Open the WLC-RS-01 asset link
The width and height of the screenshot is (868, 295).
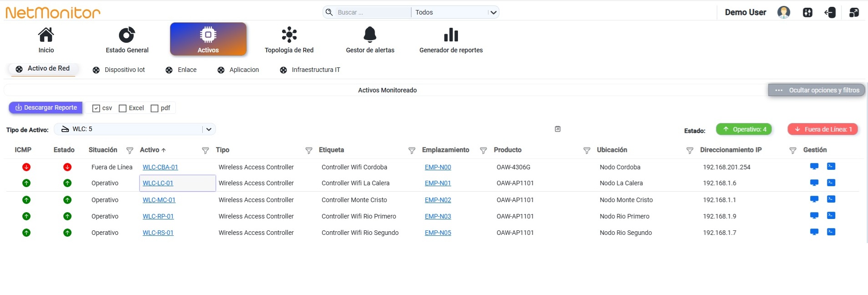tap(158, 233)
